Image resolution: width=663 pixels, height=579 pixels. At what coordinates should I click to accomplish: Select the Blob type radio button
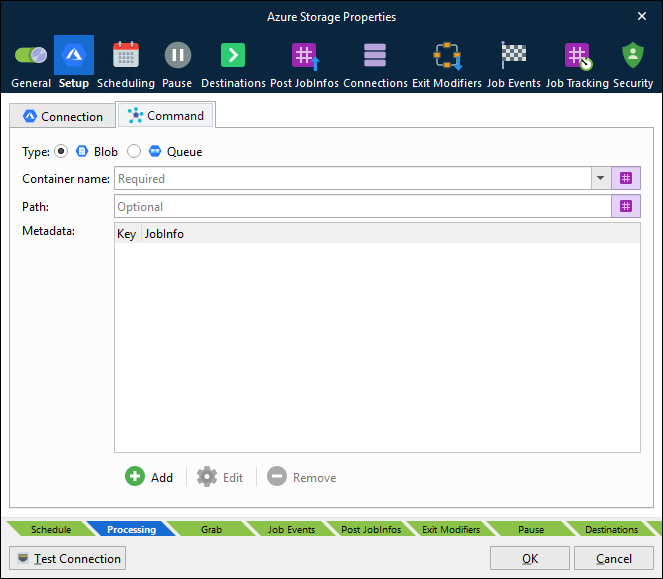pos(61,151)
